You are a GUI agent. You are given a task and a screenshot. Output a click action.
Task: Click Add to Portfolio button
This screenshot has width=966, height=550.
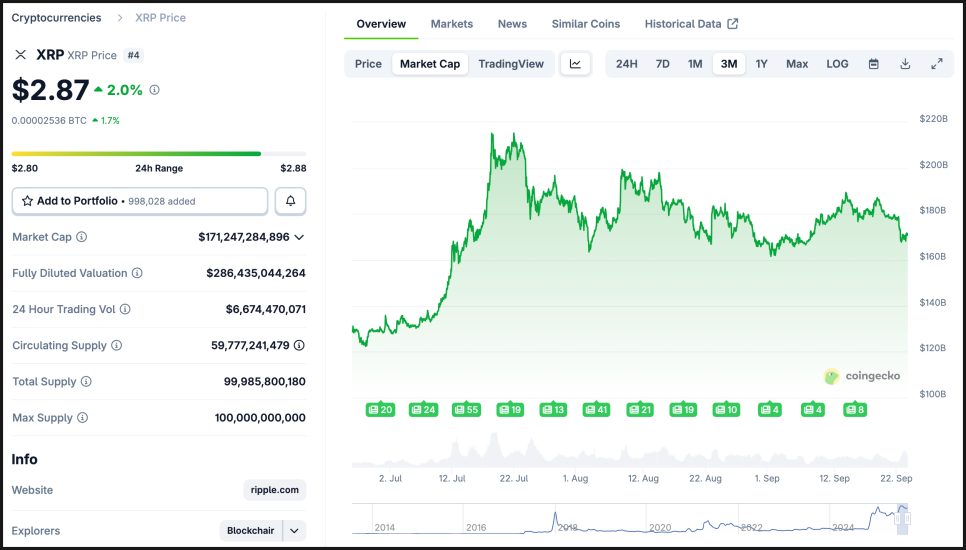pos(140,201)
